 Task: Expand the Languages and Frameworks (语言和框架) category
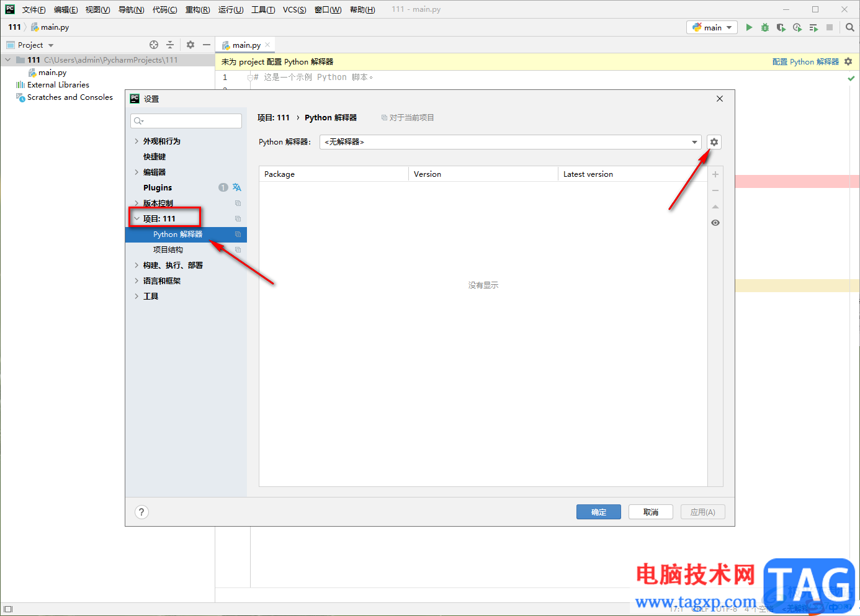point(137,280)
